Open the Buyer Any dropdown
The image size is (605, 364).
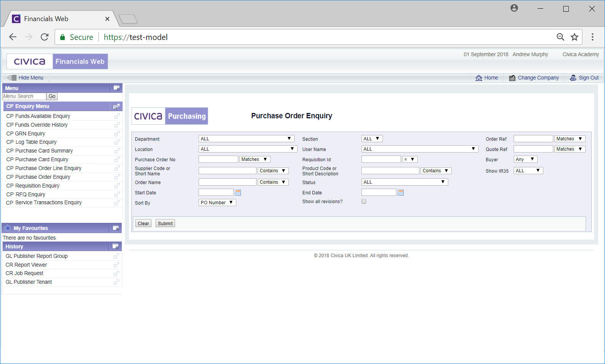[525, 159]
